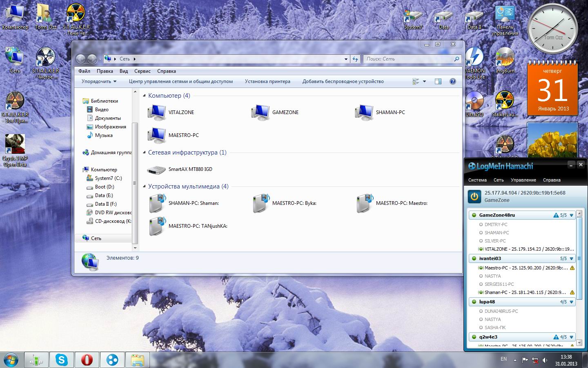Image resolution: width=588 pixels, height=368 pixels.
Task: Expand the ivantei03 network dropdown arrow
Action: 571,258
